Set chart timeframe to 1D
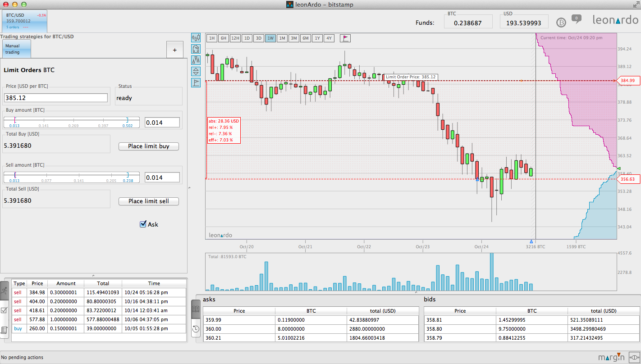Viewport: 641px width, 364px height. point(247,38)
